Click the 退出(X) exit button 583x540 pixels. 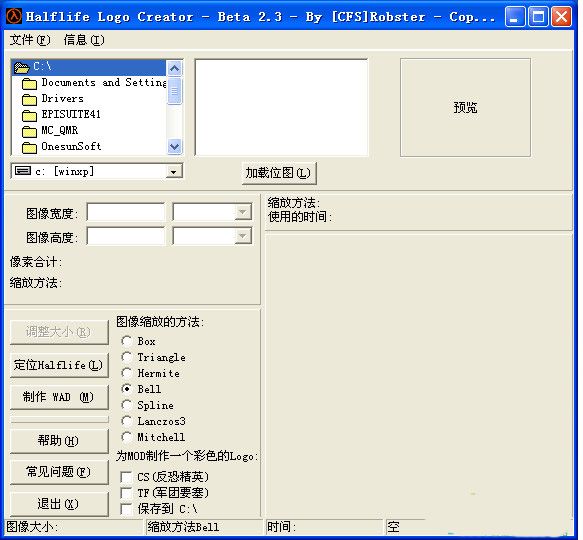pos(59,504)
